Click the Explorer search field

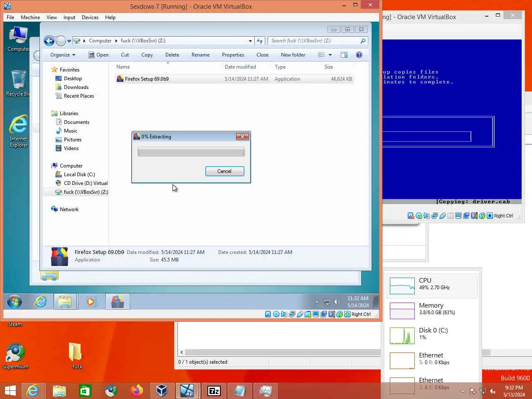tap(318, 41)
